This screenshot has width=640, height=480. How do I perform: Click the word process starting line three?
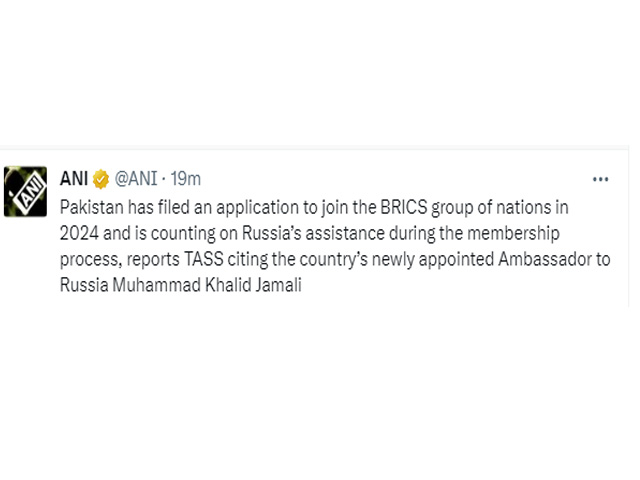click(91, 260)
